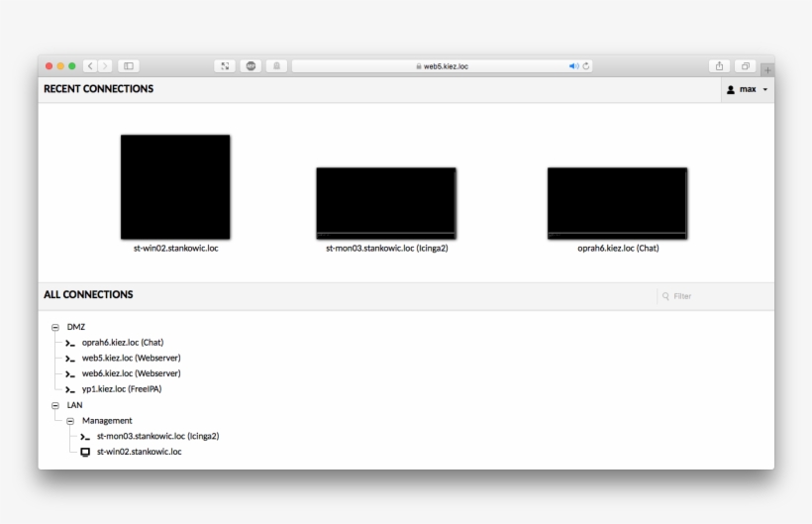
Task: Open st-mon03.stankowic.loc (Icinga2) from the tree
Action: (157, 436)
